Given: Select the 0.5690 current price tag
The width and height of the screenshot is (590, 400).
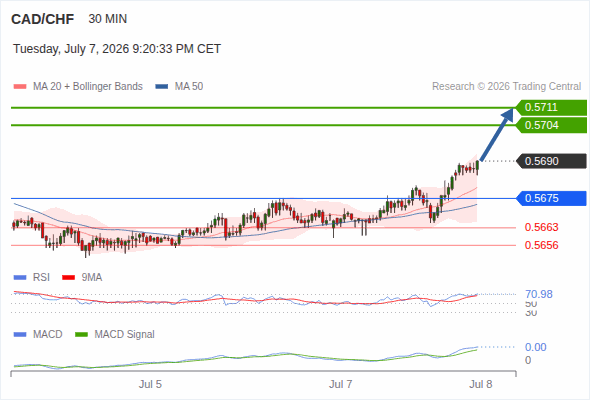Looking at the screenshot, I should [x=551, y=161].
